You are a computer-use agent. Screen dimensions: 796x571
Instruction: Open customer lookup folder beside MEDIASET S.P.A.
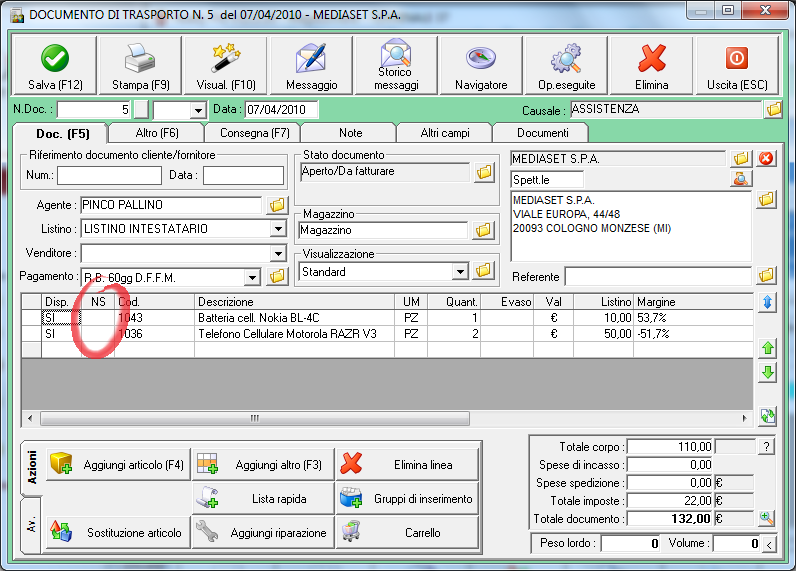(x=741, y=159)
